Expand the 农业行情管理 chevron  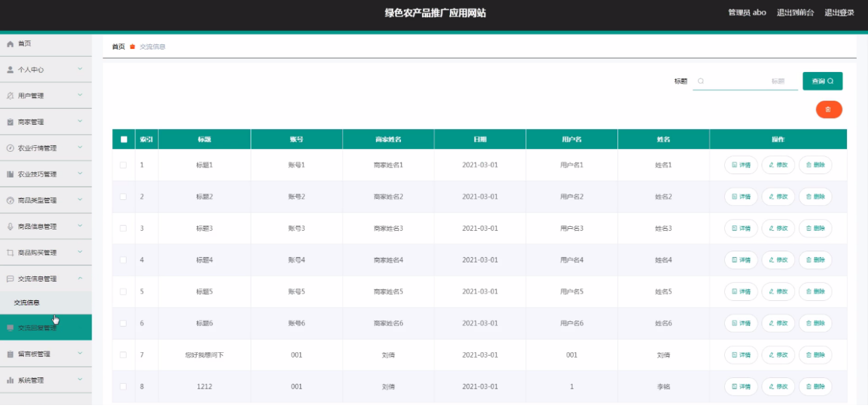click(x=80, y=147)
